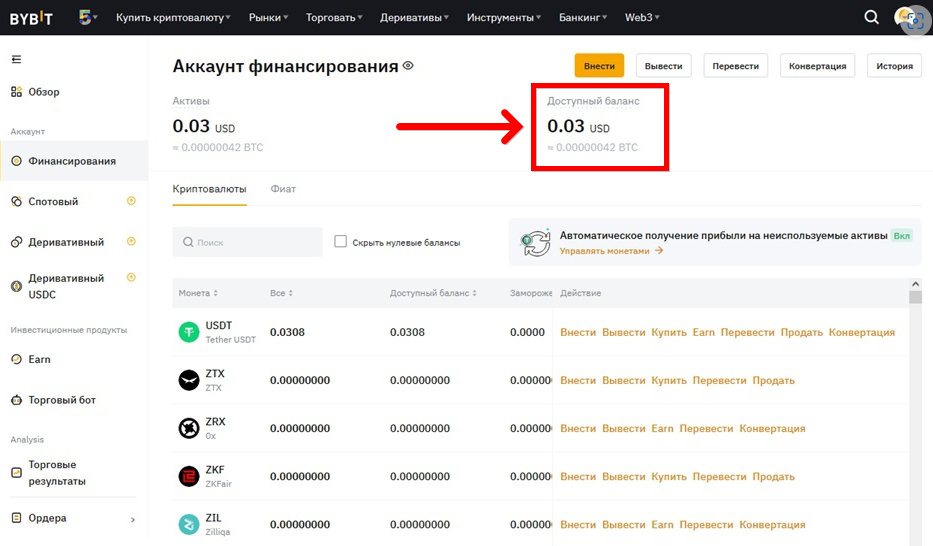The image size is (933, 546).
Task: Click the Trading results icon in sidebar
Action: click(x=17, y=473)
